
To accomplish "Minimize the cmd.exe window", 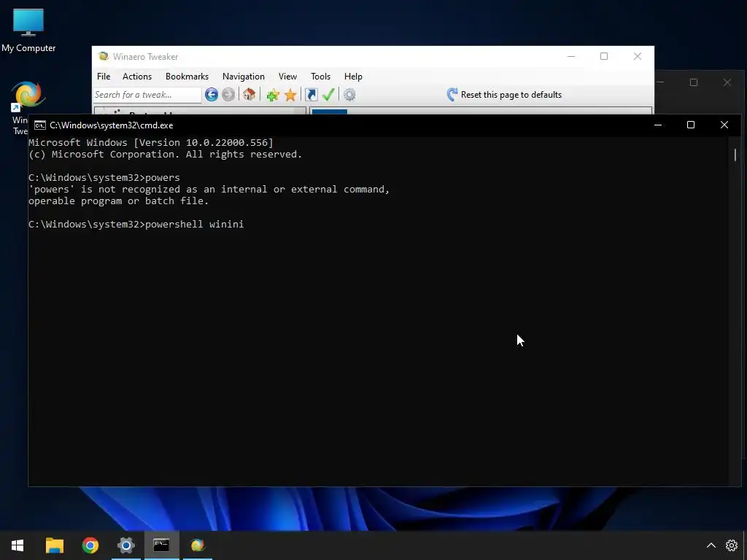I will coord(658,125).
